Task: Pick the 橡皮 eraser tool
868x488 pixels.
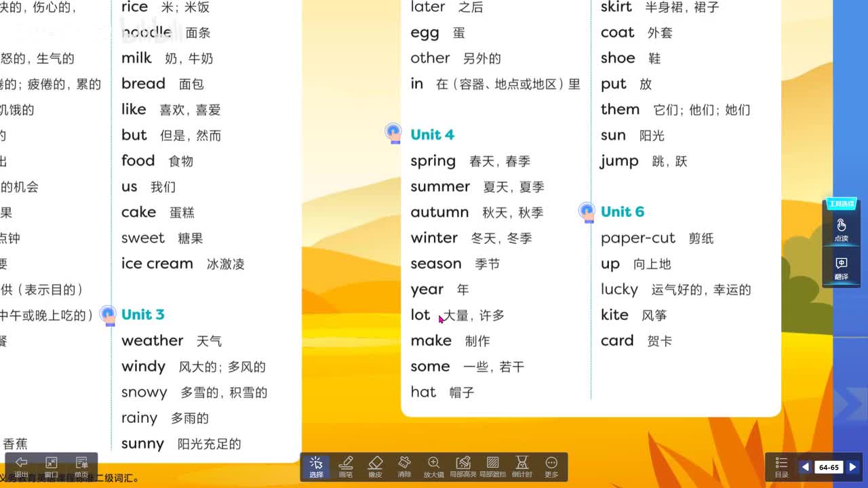Action: 376,466
